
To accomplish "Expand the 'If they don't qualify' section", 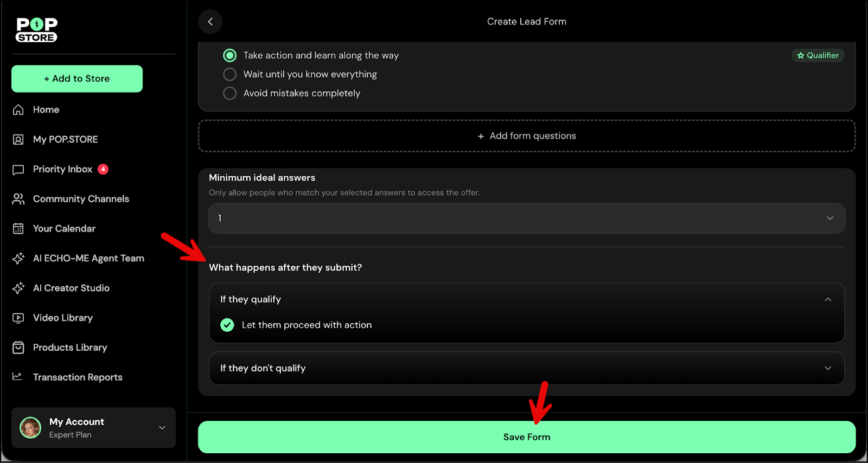I will 526,368.
